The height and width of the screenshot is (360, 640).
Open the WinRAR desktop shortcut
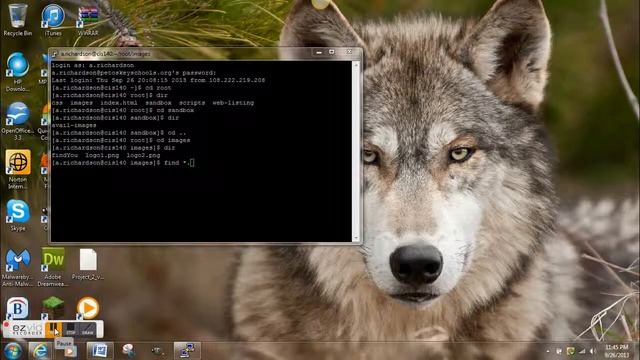click(88, 20)
